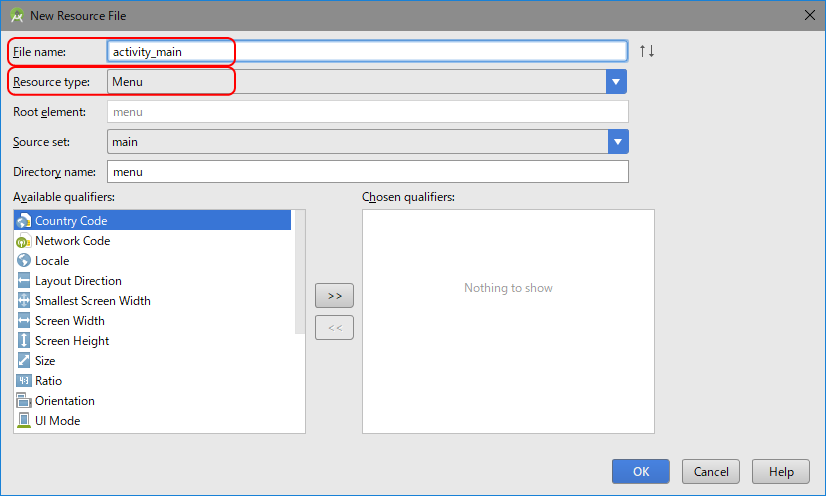Select Smallest Screen Width qualifier text

pyautogui.click(x=93, y=301)
